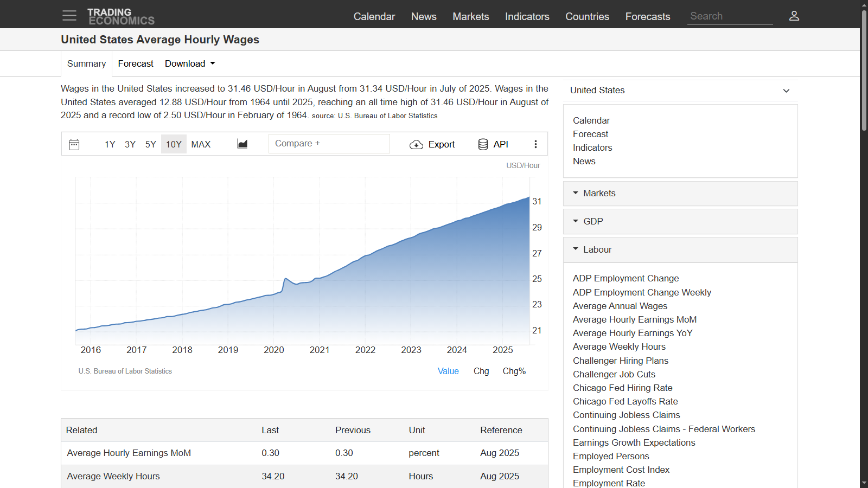Image resolution: width=868 pixels, height=488 pixels.
Task: Open Countries in top navigation
Action: click(x=588, y=16)
